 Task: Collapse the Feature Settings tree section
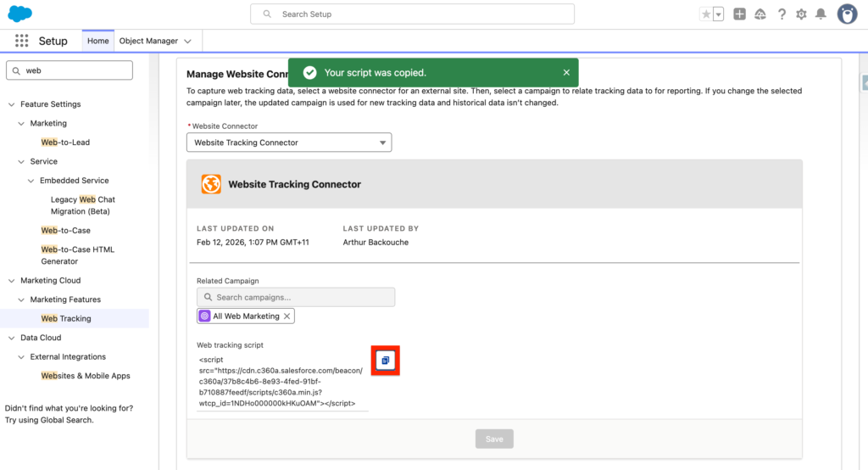click(12, 104)
